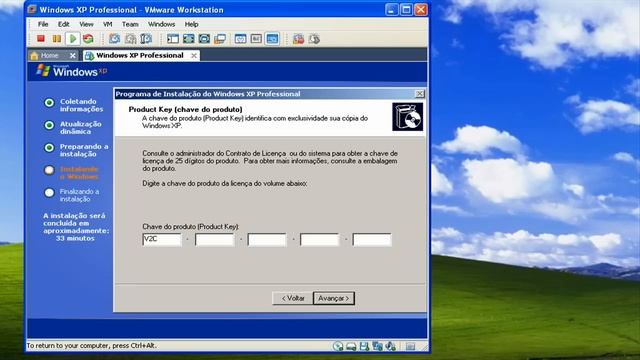Click the last toolbar icon after capture
The image size is (640, 360).
(x=314, y=39)
